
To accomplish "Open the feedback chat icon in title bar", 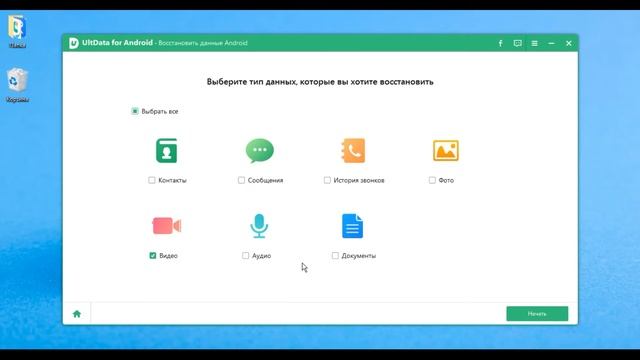I will click(x=518, y=43).
